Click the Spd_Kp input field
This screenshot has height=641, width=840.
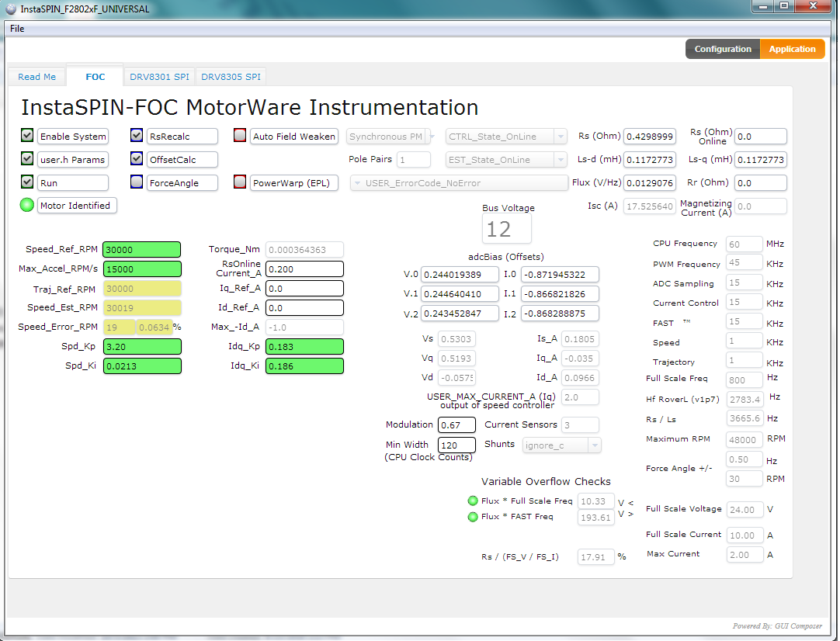pos(142,346)
